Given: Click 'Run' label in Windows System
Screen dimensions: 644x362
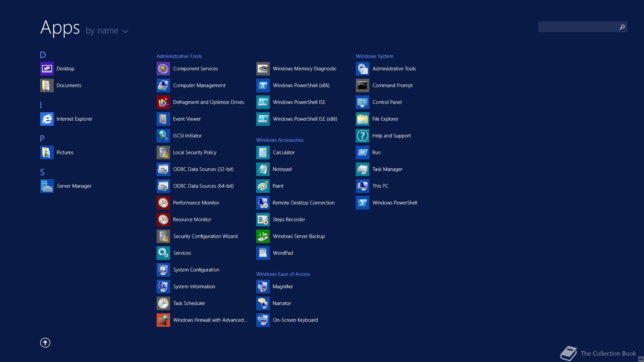Looking at the screenshot, I should tap(376, 153).
